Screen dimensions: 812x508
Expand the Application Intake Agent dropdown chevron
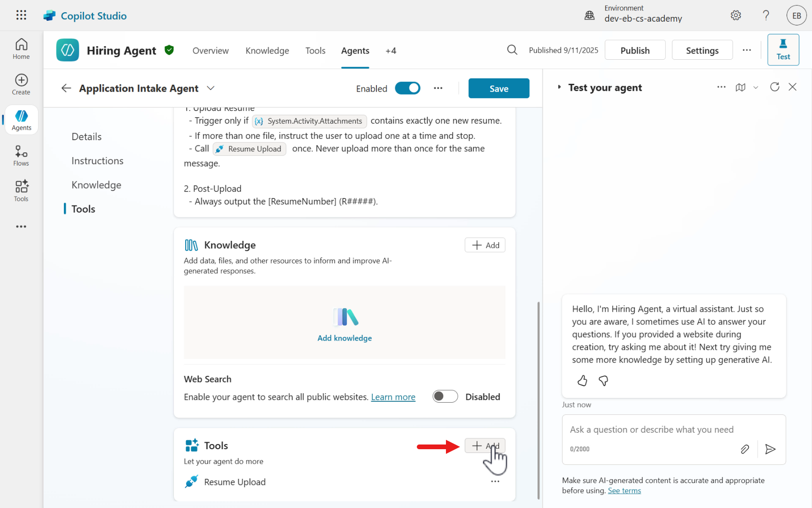click(x=211, y=88)
